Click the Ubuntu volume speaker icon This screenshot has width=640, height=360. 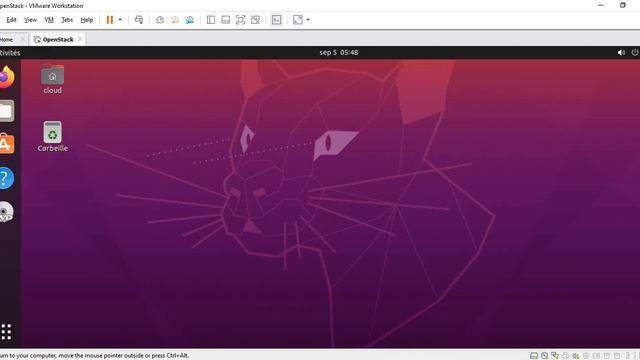click(x=621, y=53)
